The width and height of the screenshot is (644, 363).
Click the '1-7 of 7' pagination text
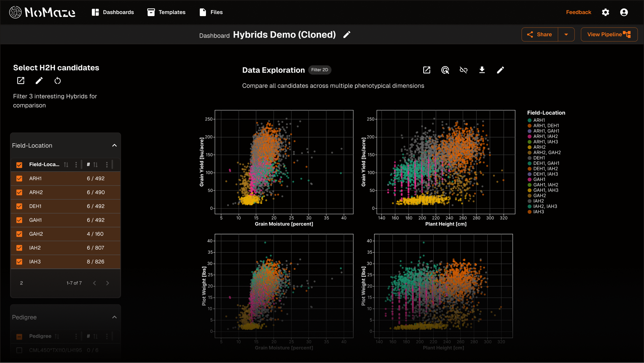[74, 283]
